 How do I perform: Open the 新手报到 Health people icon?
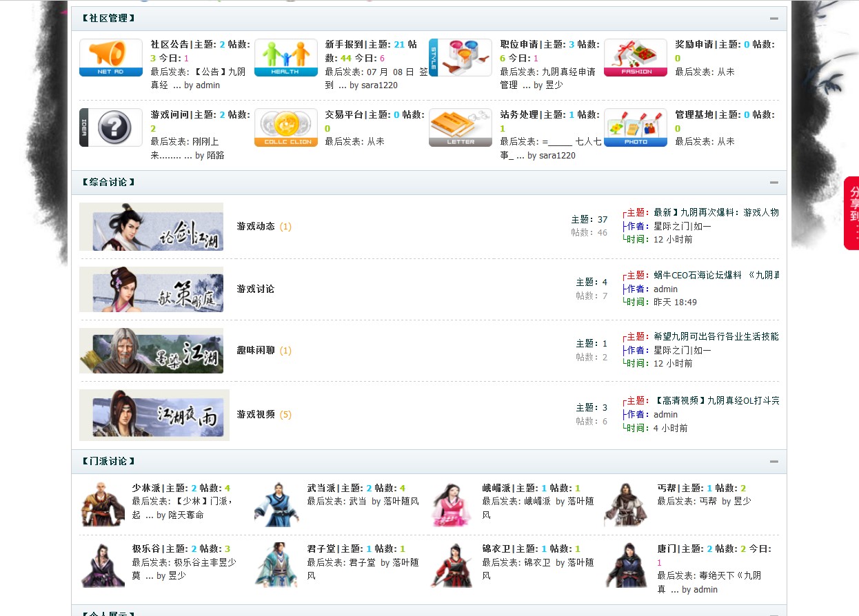(x=285, y=58)
